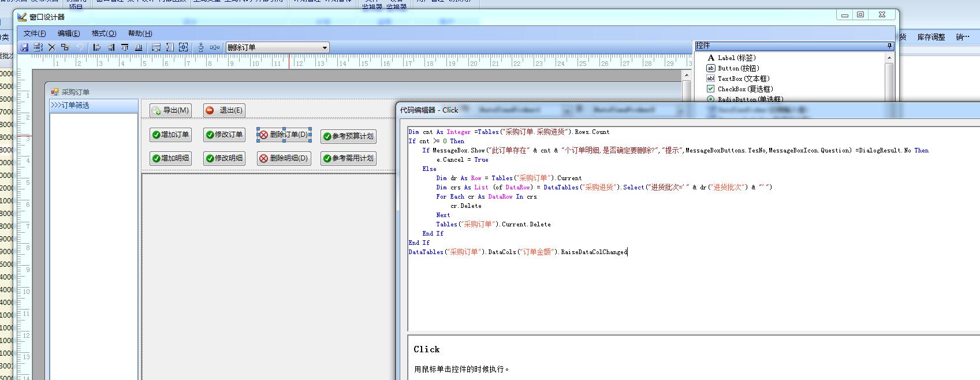Screen dimensions: 980x380
Task: Open the 格式(O) menu
Action: tap(104, 33)
